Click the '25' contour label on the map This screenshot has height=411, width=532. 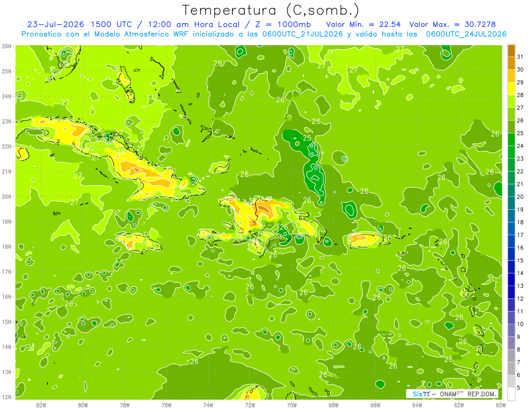point(307,138)
